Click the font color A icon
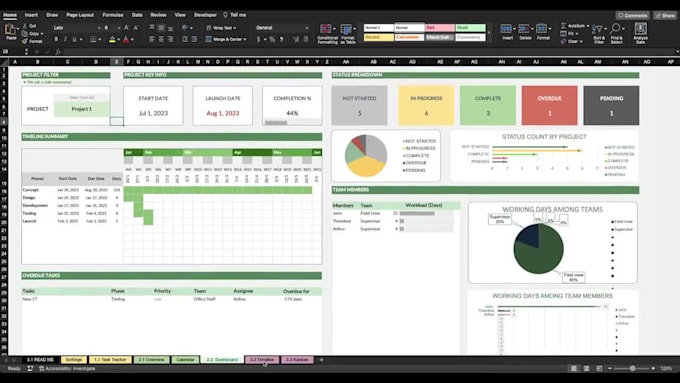This screenshot has width=680, height=383. (x=126, y=39)
